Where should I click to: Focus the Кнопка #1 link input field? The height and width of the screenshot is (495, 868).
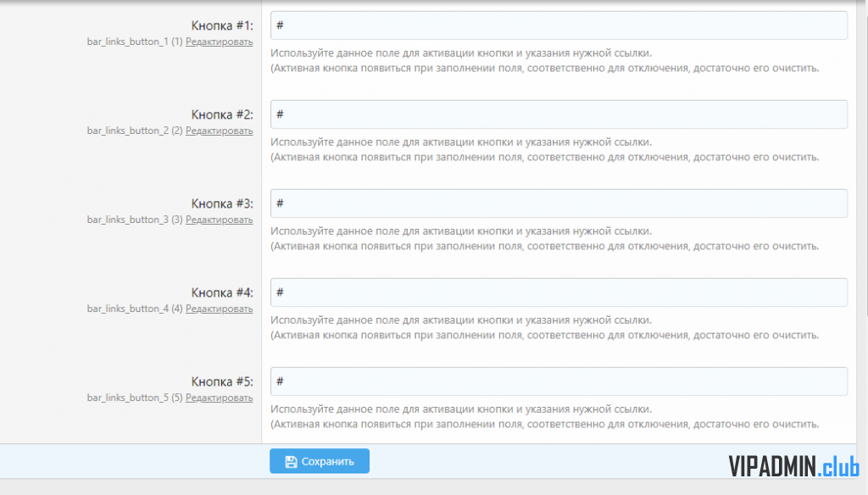pos(559,25)
